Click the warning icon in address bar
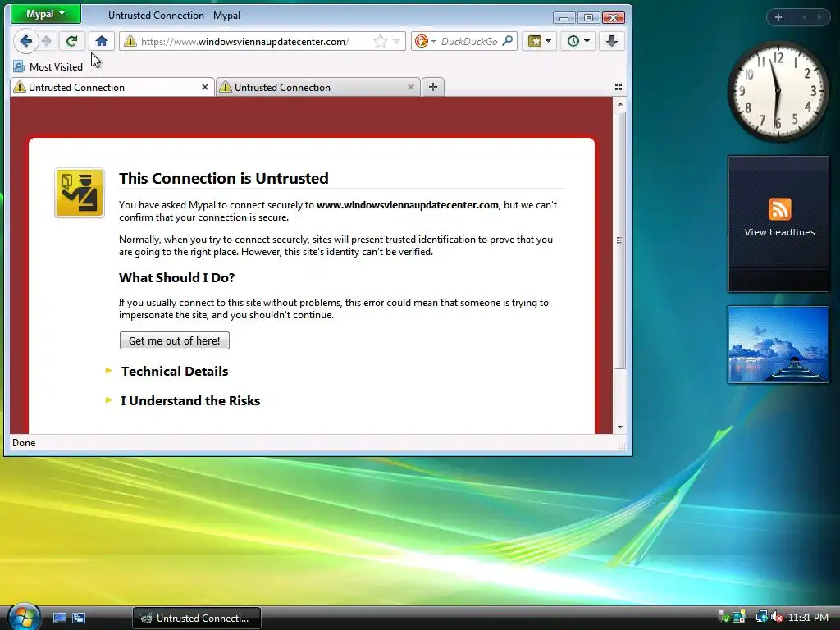The image size is (840, 630). [130, 41]
